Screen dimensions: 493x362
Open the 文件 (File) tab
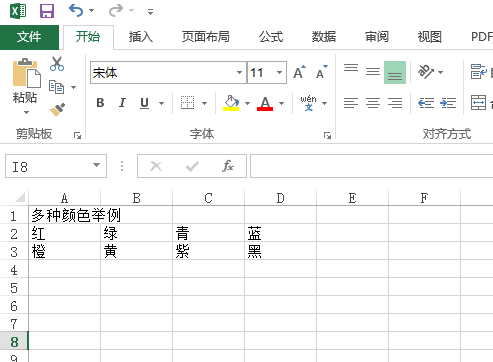(x=29, y=37)
